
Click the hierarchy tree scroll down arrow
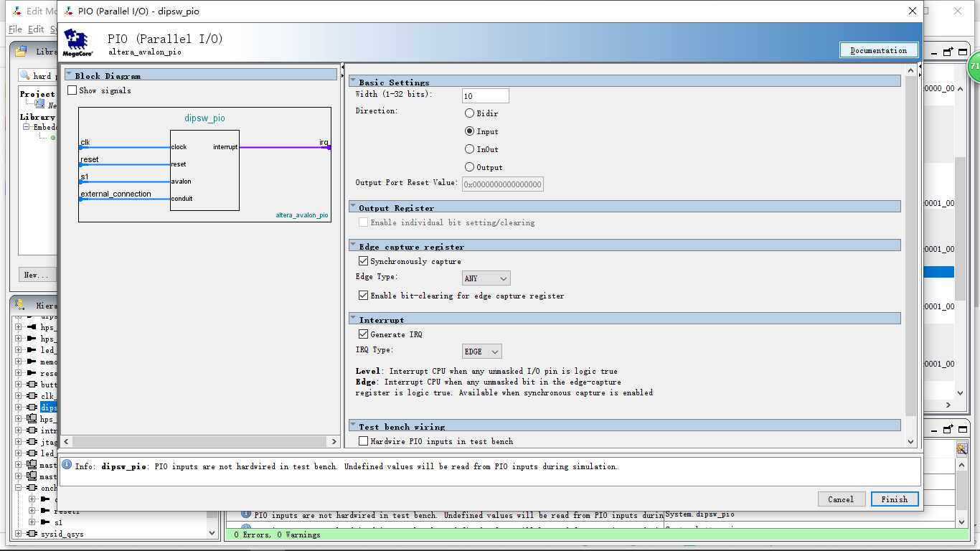point(212,533)
